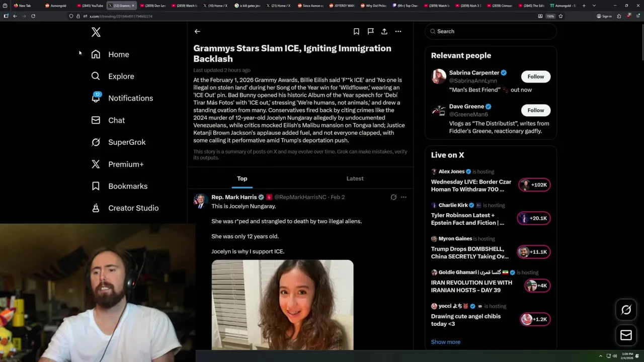Screen dimensions: 644x362
Task: Click the X logo icon
Action: [x=96, y=32]
